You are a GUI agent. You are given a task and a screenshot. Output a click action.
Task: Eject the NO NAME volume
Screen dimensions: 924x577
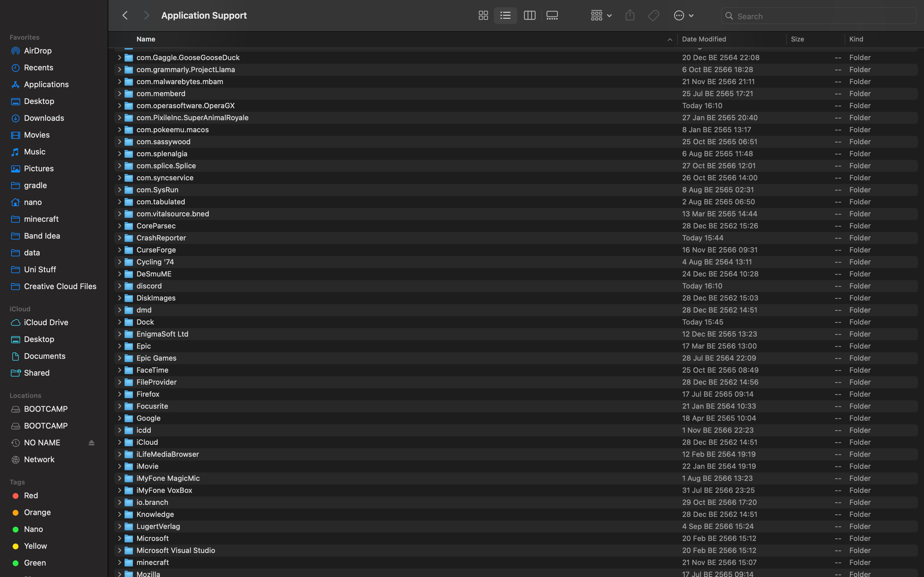tap(91, 443)
